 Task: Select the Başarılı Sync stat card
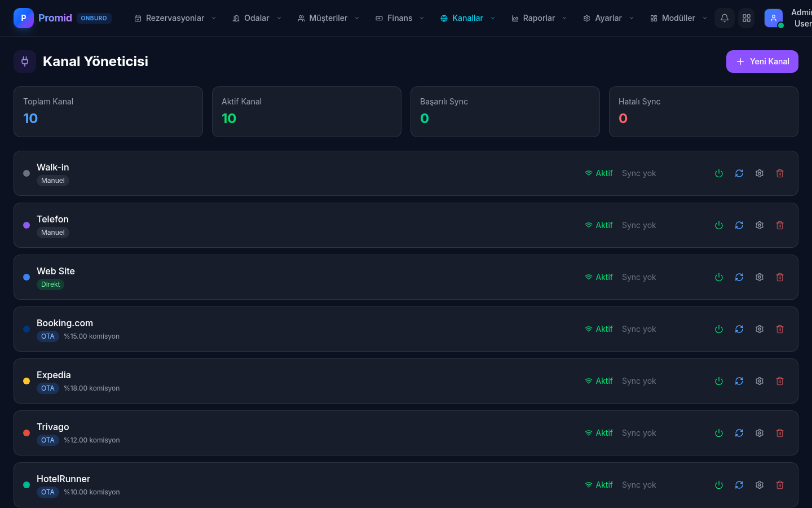point(505,112)
